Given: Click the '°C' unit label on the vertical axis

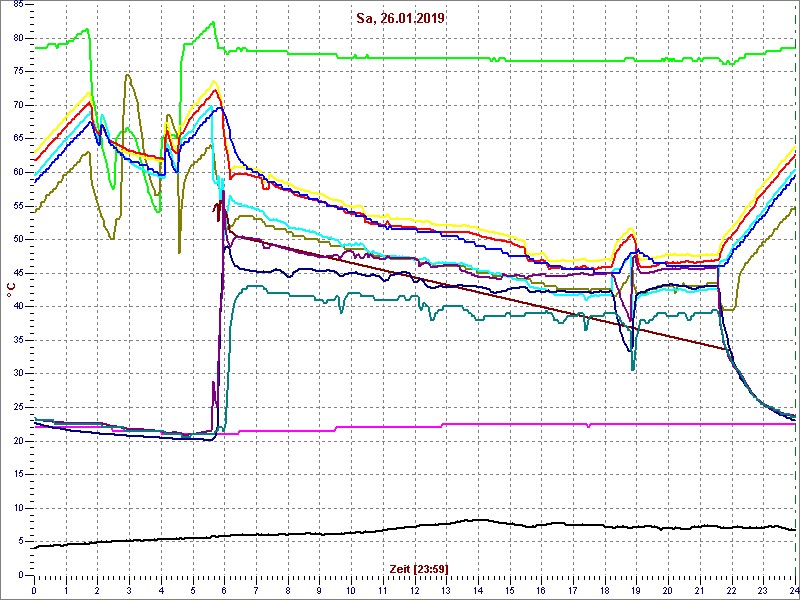Looking at the screenshot, I should (x=12, y=291).
